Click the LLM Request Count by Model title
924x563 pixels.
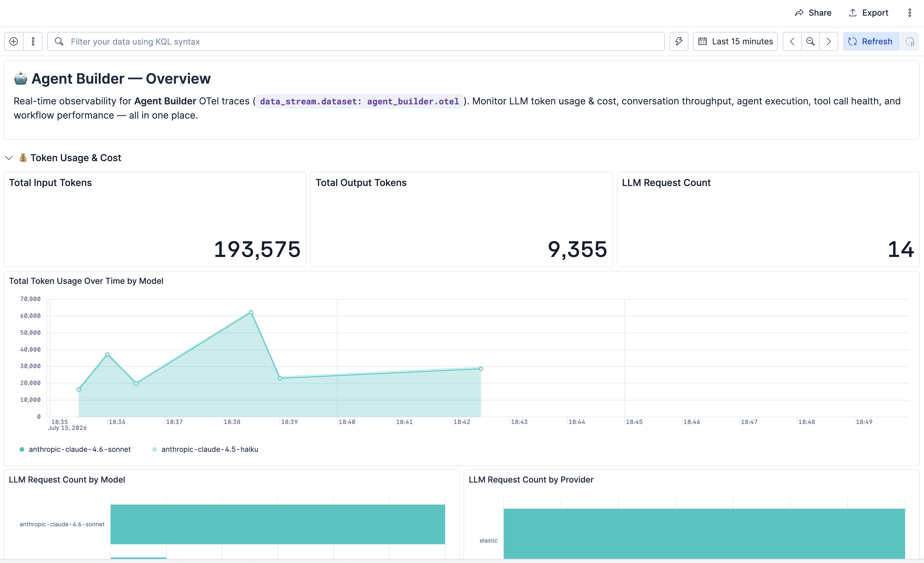[67, 480]
